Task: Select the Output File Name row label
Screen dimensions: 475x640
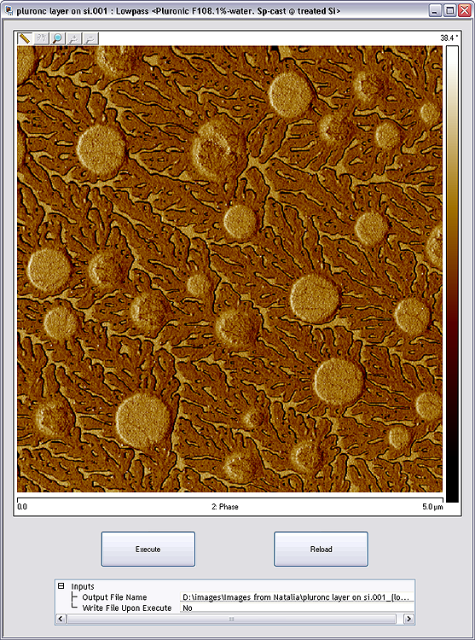Action: click(114, 597)
